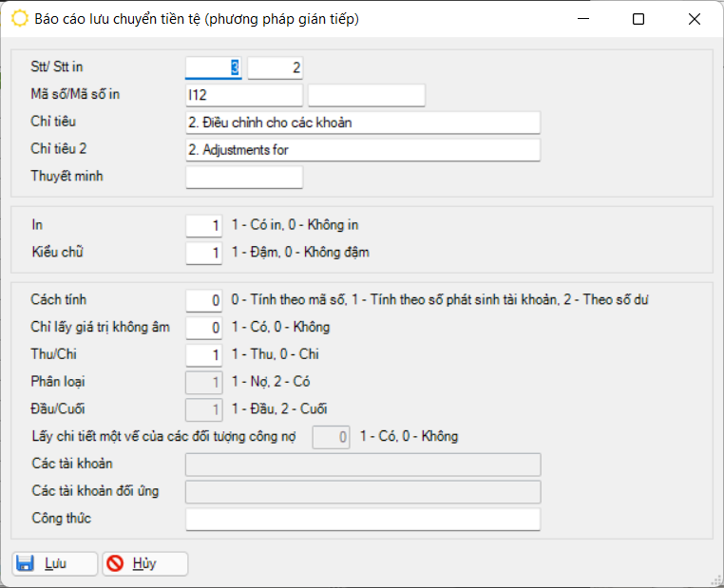Click the Các tài khoản accounts field
The image size is (724, 588).
(x=363, y=464)
